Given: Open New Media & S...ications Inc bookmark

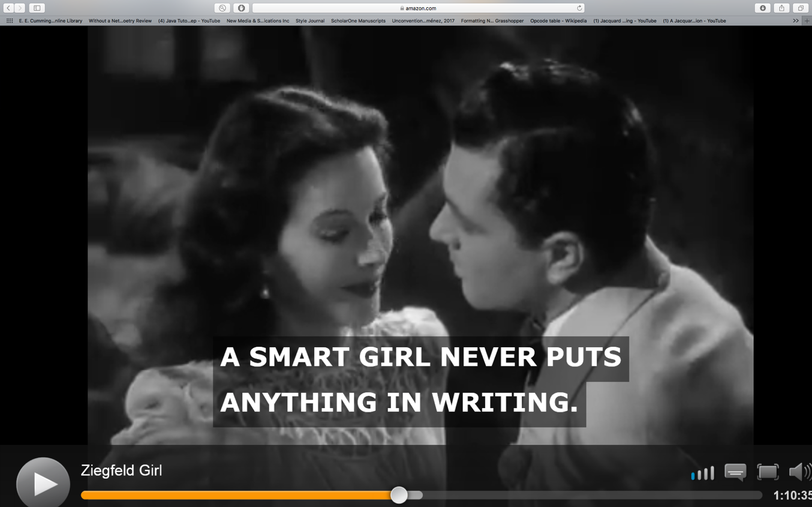Looking at the screenshot, I should (258, 21).
